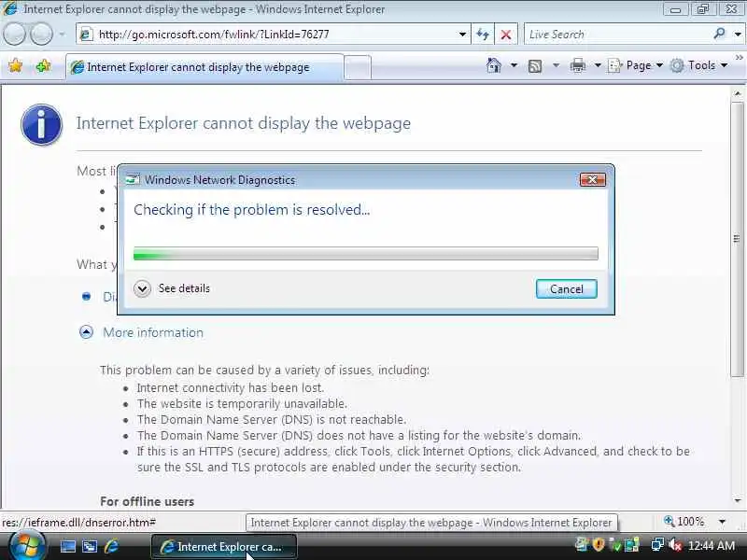747x560 pixels.
Task: Click the Refresh button next to address bar
Action: [483, 35]
